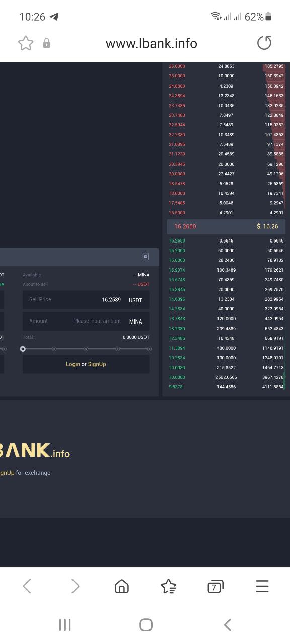Select bid price 14.6896
Viewport: 290px width, 644px height.
(177, 299)
